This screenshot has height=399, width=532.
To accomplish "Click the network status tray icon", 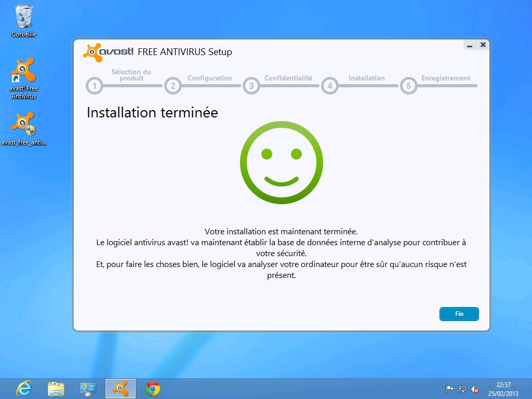I will pos(462,389).
